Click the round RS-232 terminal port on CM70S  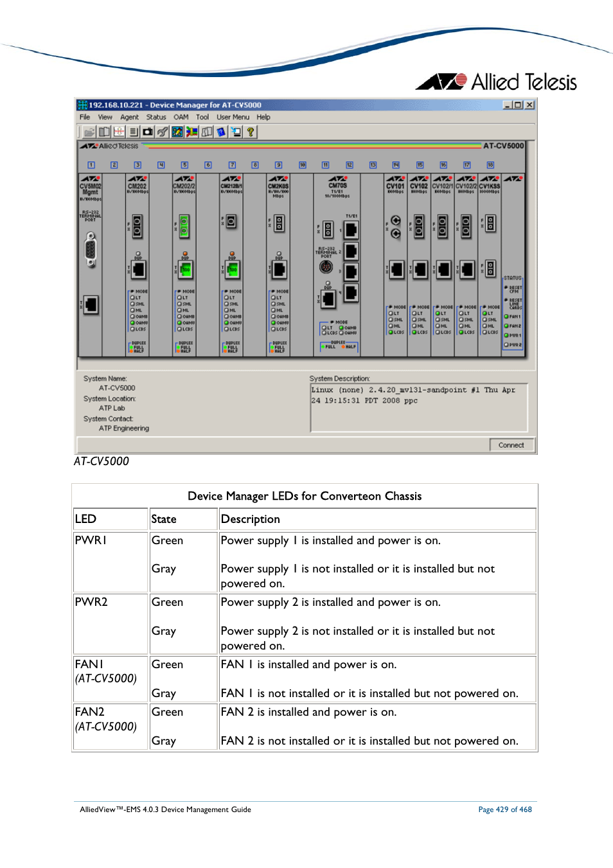[326, 267]
